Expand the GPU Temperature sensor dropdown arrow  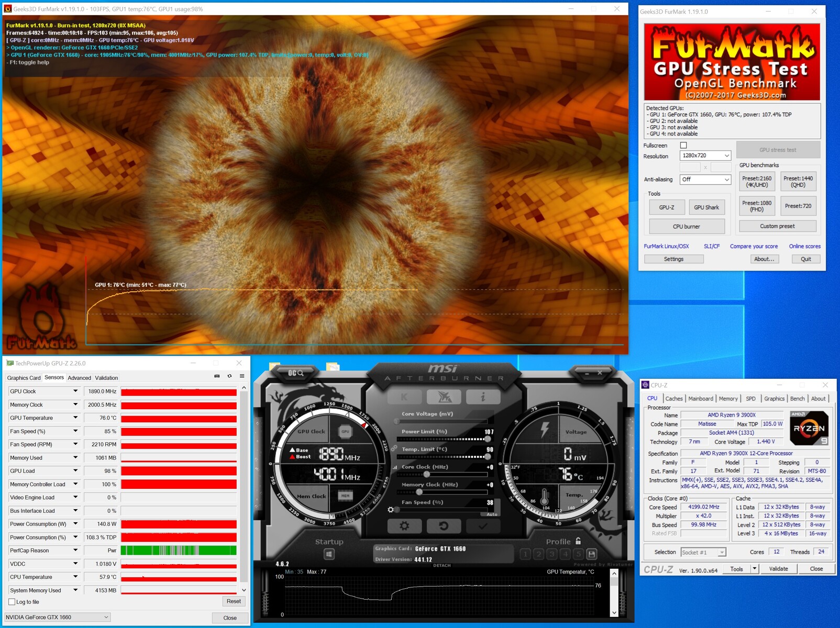[75, 418]
